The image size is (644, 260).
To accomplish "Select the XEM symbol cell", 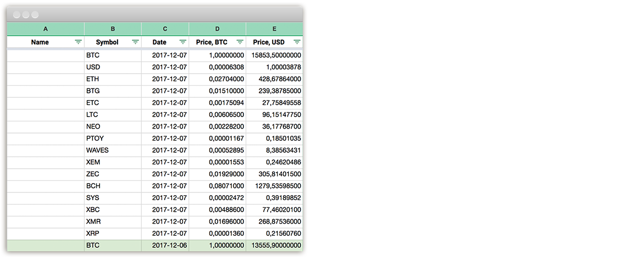I will tap(113, 162).
